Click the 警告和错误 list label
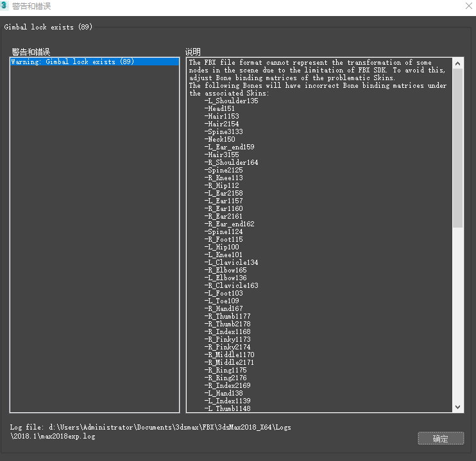The width and height of the screenshot is (476, 461). (31, 52)
